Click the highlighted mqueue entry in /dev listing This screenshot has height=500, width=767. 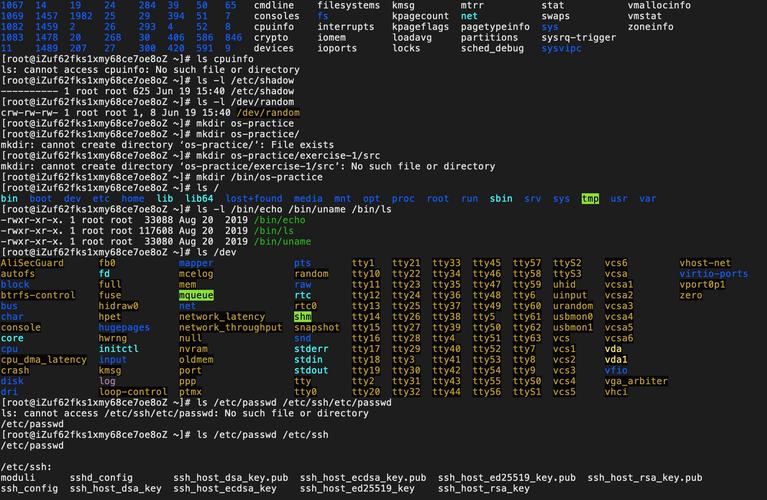click(x=195, y=295)
